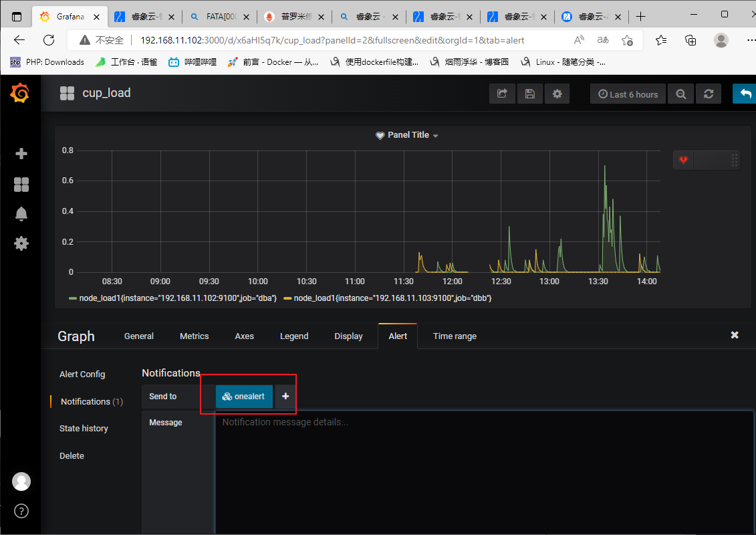Screen dimensions: 756x535
Task: Open Dashboards from the sidebar squares icon
Action: [21, 185]
